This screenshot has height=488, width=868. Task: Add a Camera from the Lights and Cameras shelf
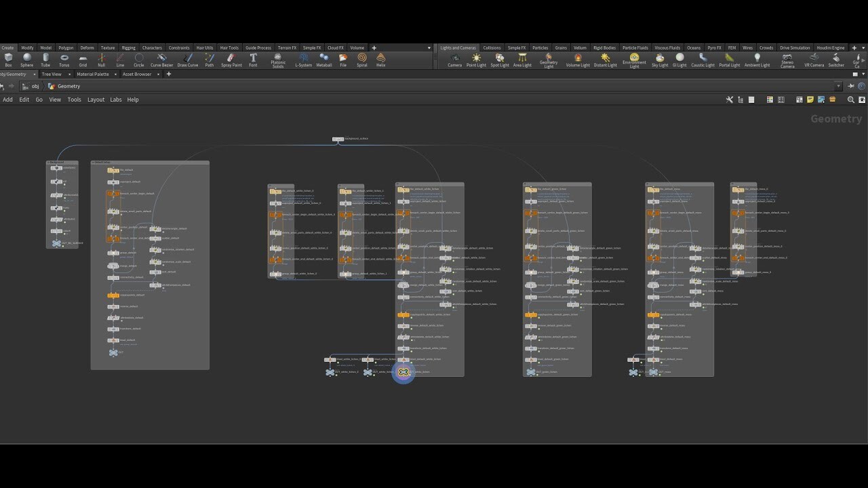[454, 59]
